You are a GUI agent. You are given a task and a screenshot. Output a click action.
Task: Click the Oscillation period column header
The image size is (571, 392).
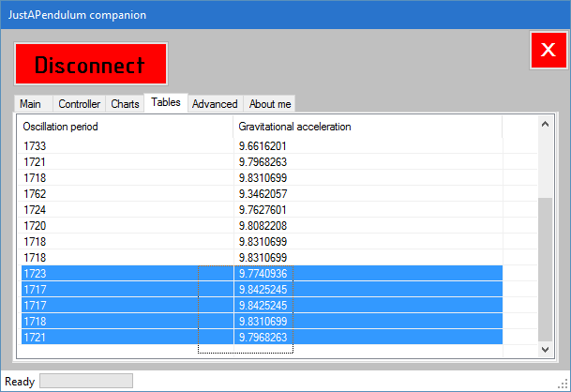click(x=126, y=127)
